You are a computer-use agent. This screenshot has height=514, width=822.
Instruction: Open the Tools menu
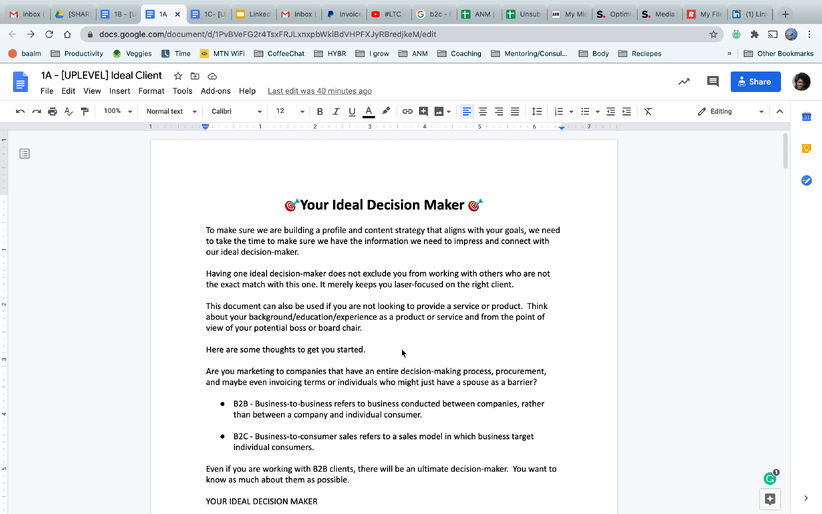point(182,91)
